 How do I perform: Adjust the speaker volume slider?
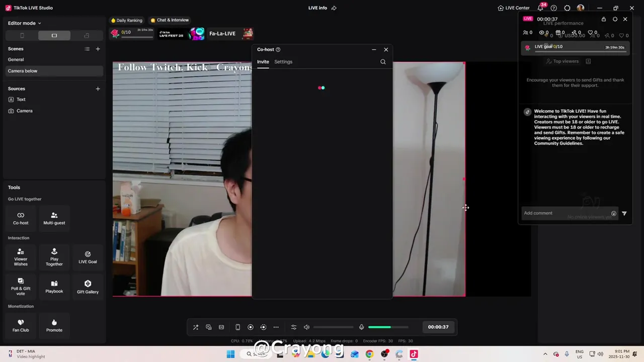click(333, 327)
